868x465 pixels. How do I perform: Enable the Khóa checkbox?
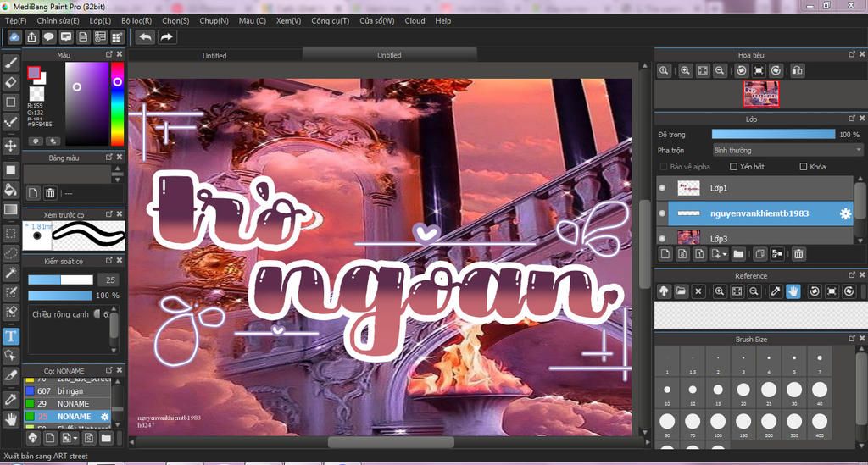(804, 167)
